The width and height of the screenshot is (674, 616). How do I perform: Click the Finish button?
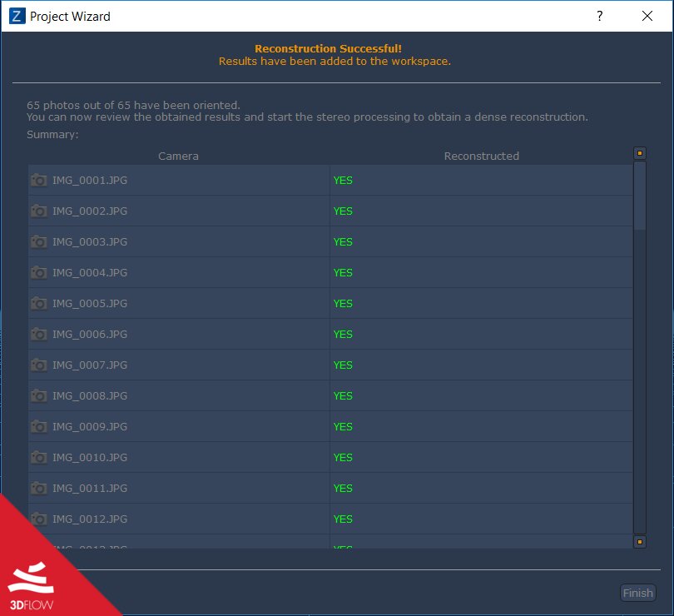[x=638, y=593]
